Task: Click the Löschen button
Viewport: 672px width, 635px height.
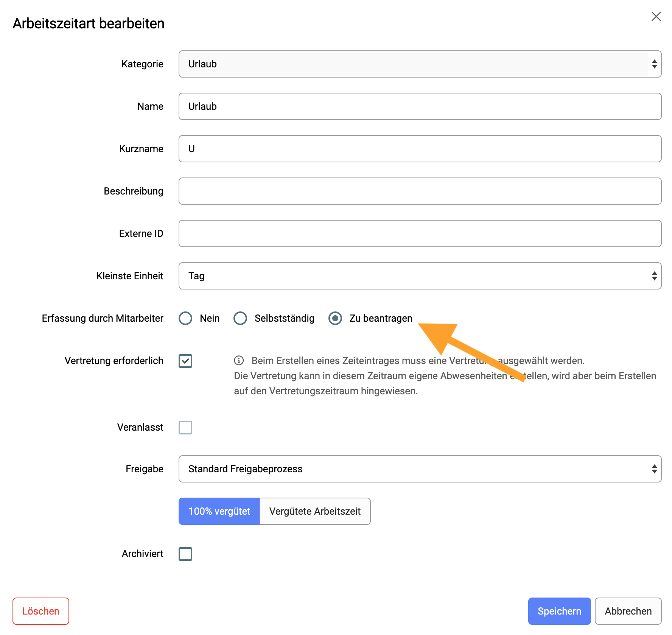Action: tap(41, 611)
